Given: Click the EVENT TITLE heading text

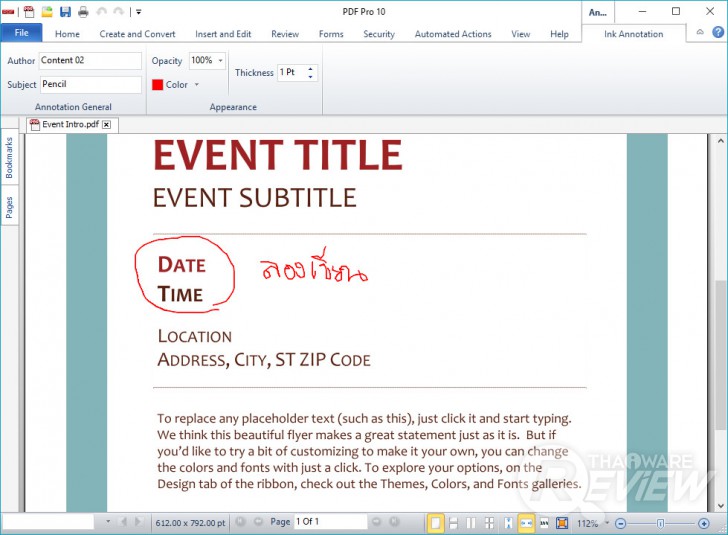Looking at the screenshot, I should tap(278, 155).
